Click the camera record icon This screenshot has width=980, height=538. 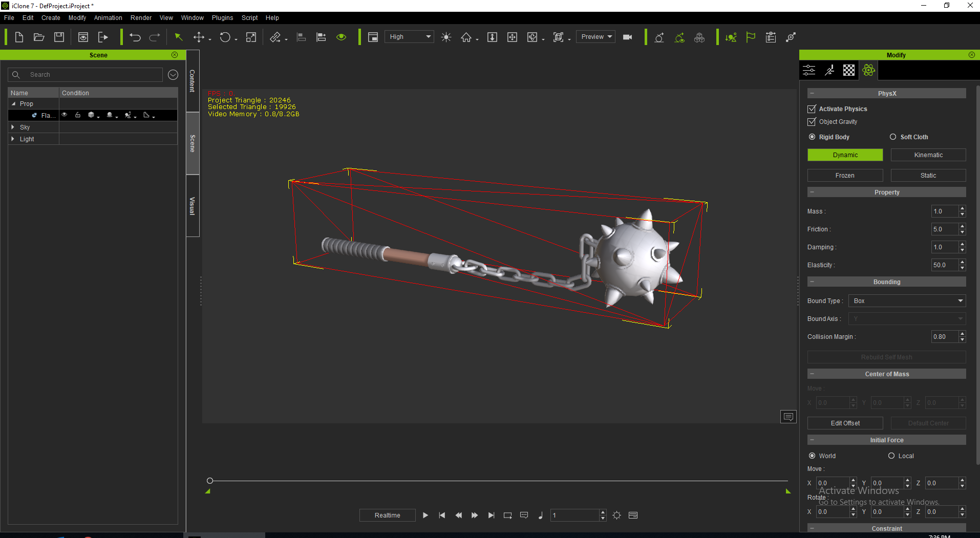tap(627, 37)
